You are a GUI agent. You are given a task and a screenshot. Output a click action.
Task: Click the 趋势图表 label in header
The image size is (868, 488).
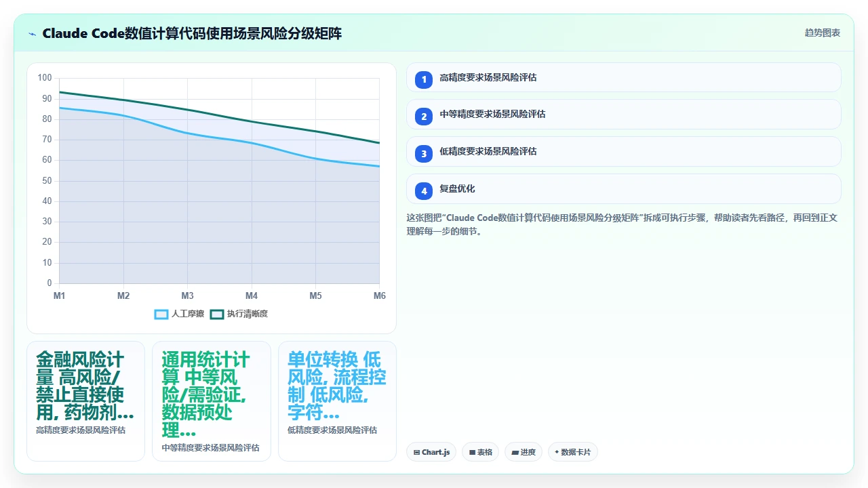coord(823,33)
